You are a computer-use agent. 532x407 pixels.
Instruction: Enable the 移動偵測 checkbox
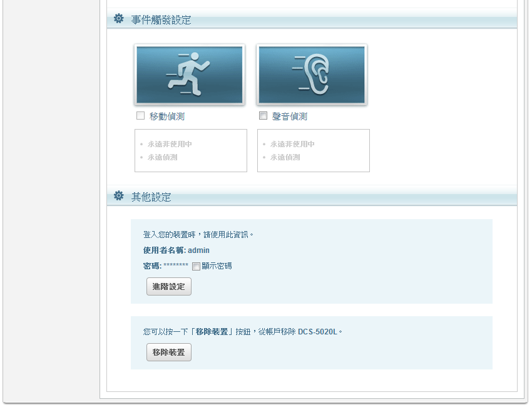140,116
